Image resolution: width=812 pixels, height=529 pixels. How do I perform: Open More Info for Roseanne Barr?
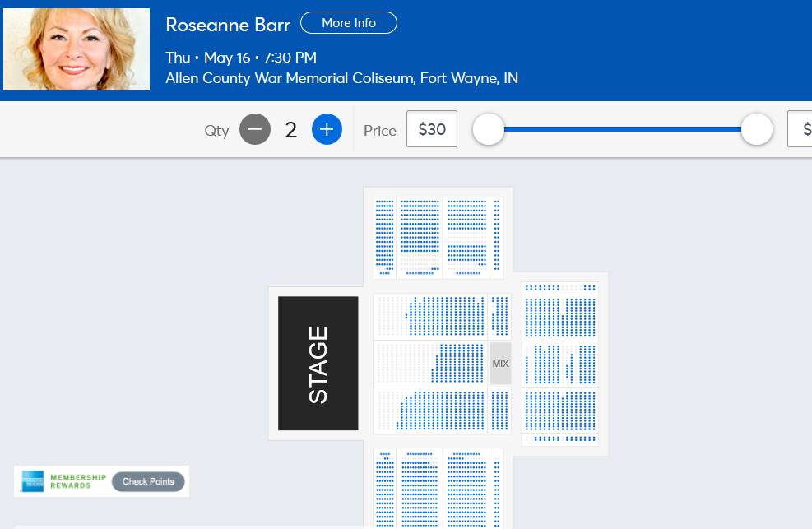349,23
